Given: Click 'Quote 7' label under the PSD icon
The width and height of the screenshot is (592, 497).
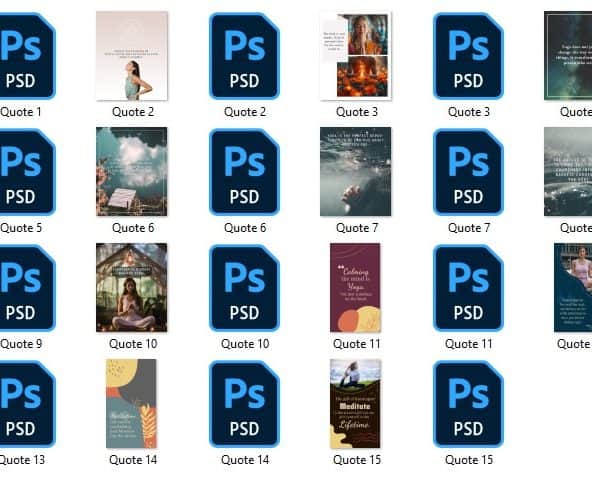Looking at the screenshot, I should (469, 228).
